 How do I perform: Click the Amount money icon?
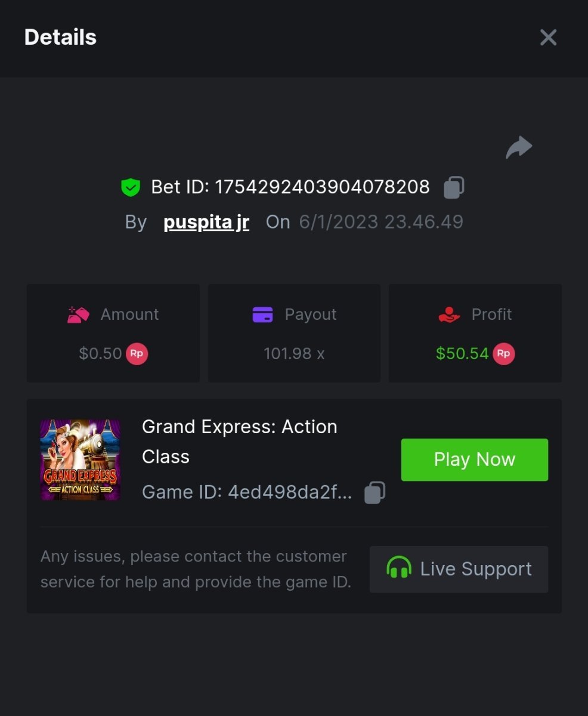click(78, 314)
